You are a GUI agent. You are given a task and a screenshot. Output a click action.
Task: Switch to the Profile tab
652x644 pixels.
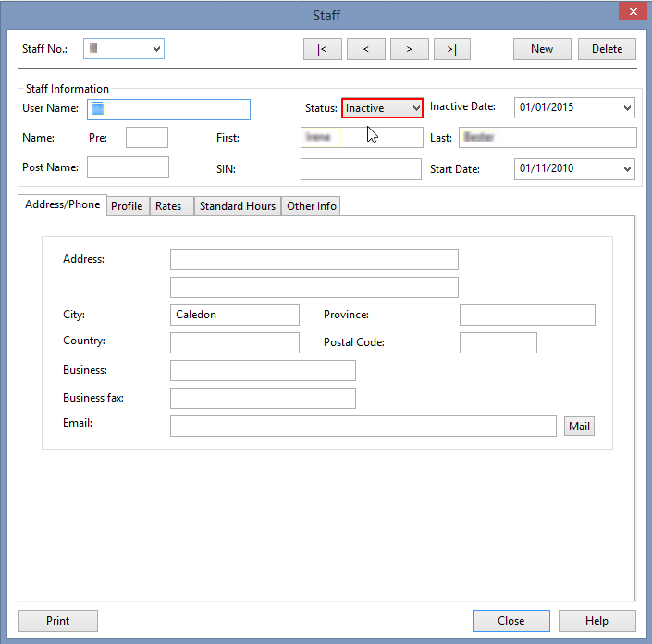(127, 206)
